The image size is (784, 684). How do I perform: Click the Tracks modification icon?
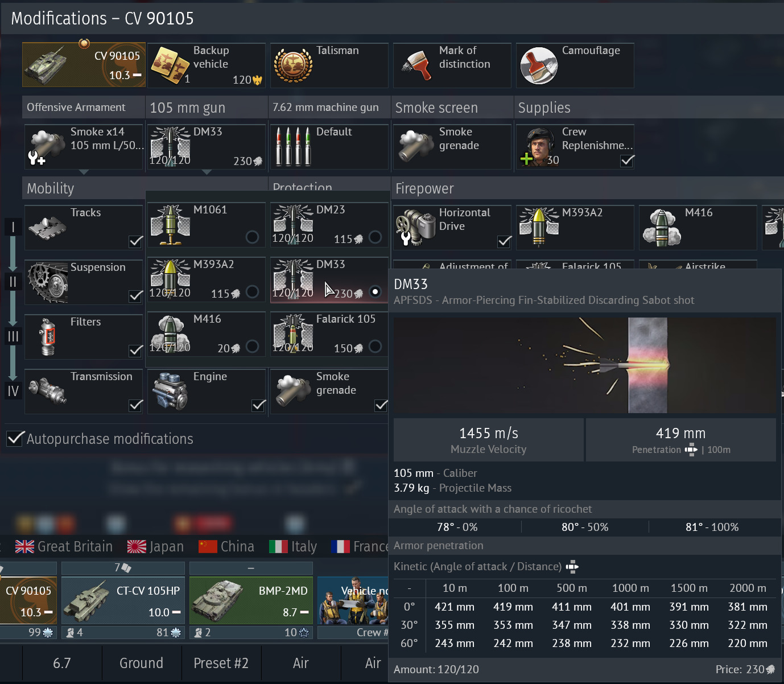tap(47, 228)
